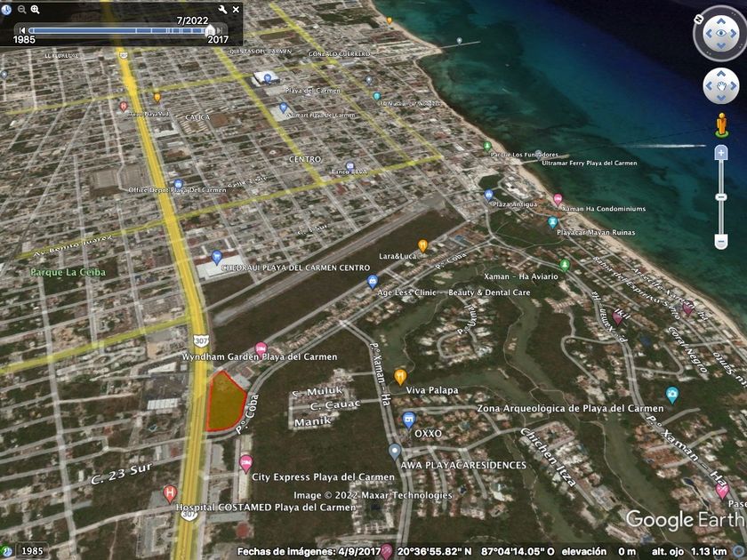
Task: Click the C. 23 Sur street label
Action: 122,474
